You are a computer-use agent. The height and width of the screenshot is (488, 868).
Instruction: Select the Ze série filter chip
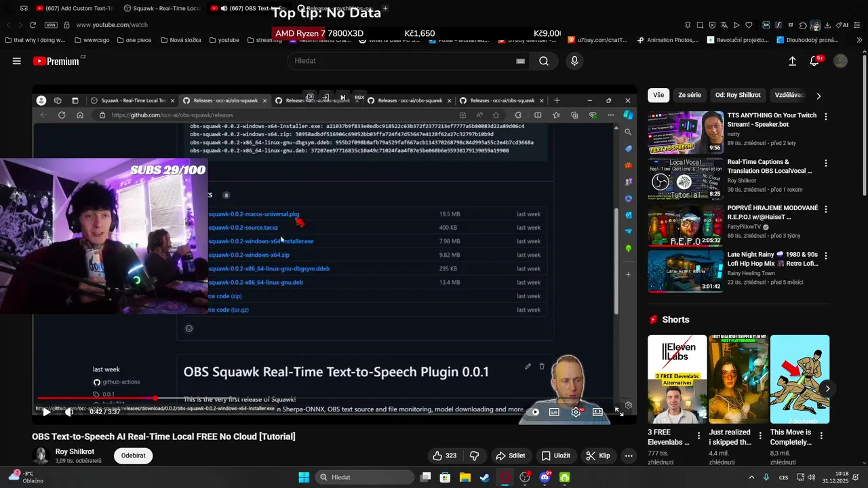pos(690,96)
